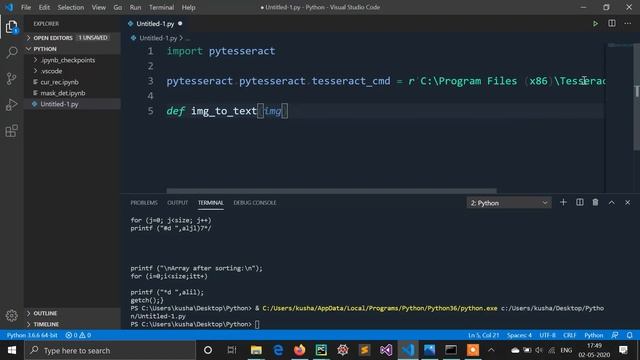Open the Manage gear menu

click(11, 315)
